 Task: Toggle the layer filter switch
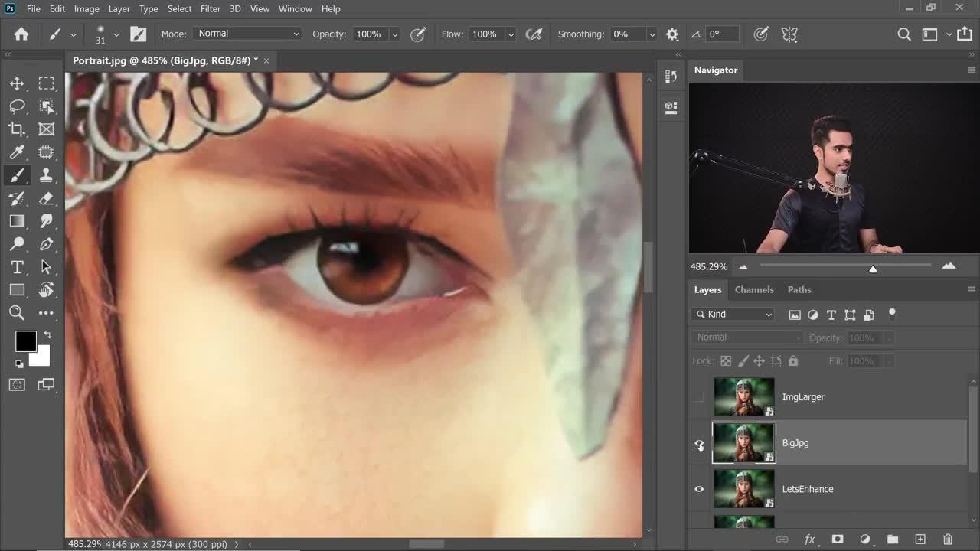click(x=892, y=314)
